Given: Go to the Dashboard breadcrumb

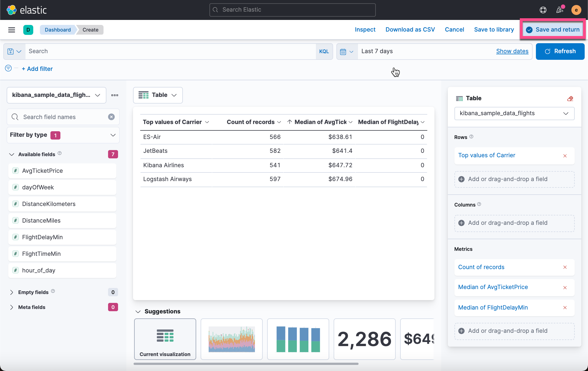Looking at the screenshot, I should coord(58,30).
